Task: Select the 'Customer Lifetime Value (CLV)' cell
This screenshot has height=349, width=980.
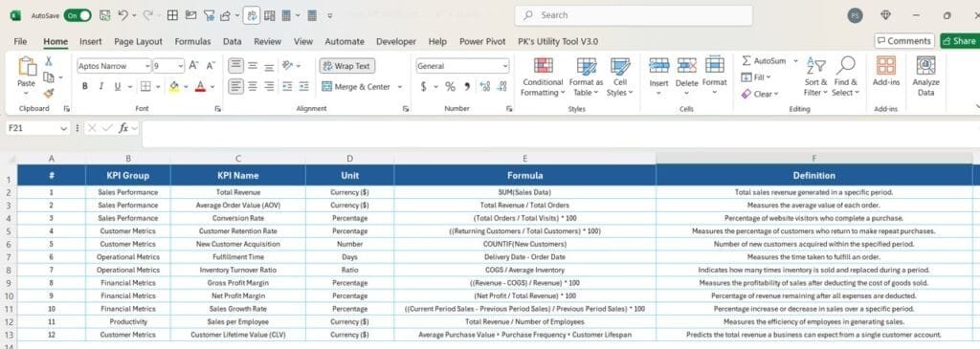Action: coord(237,335)
